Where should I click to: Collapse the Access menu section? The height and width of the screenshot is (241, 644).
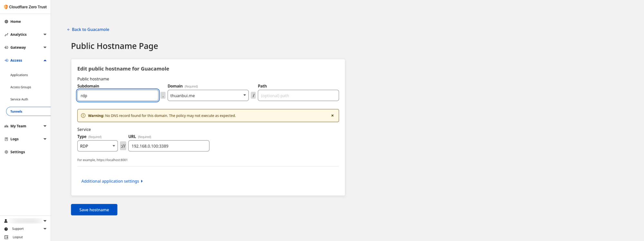pos(45,61)
